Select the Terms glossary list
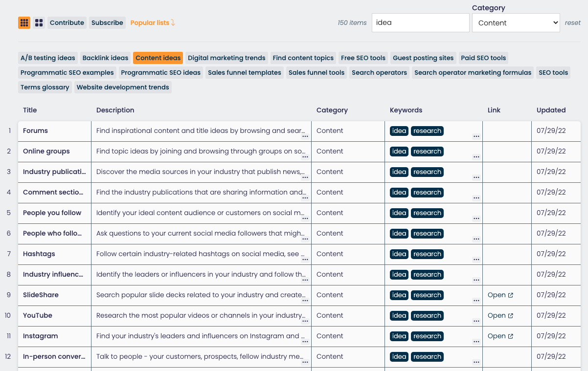This screenshot has width=588, height=371. click(x=45, y=87)
